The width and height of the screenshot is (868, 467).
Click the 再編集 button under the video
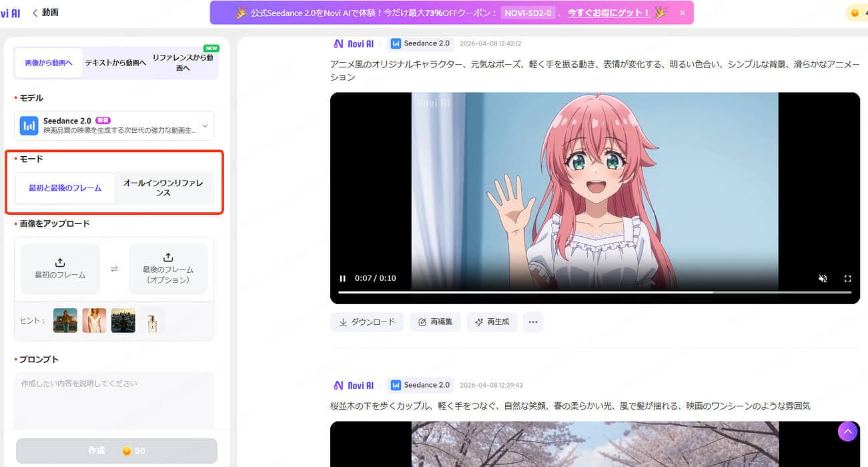click(436, 322)
